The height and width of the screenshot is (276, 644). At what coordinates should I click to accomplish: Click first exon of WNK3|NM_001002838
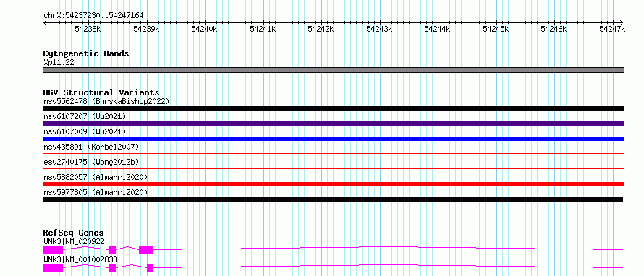point(53,268)
